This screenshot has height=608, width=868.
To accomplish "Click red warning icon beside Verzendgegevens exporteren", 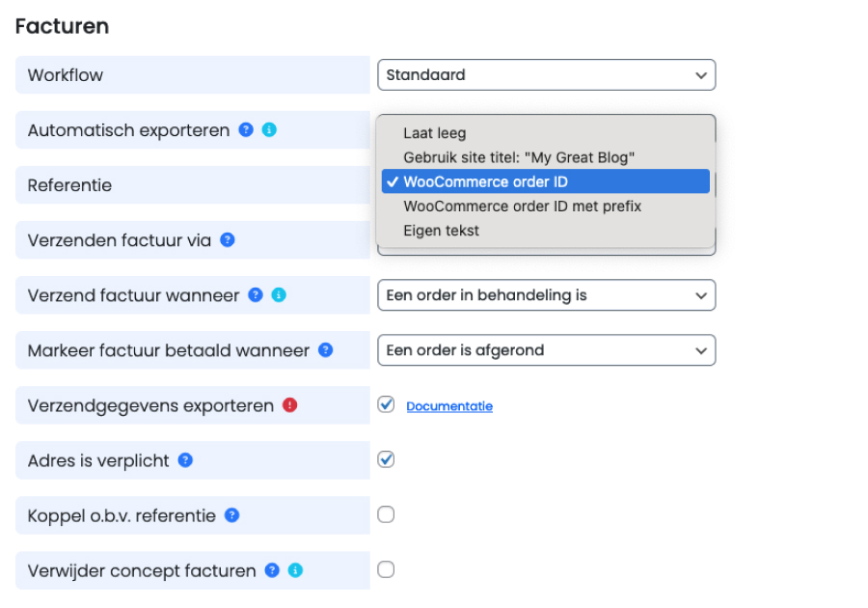I will [x=290, y=405].
